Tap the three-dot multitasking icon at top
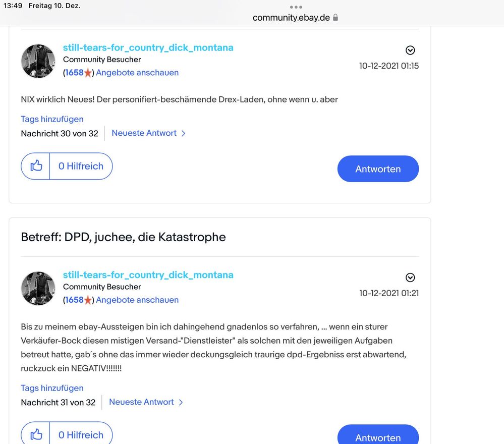504x444 pixels. (296, 7)
